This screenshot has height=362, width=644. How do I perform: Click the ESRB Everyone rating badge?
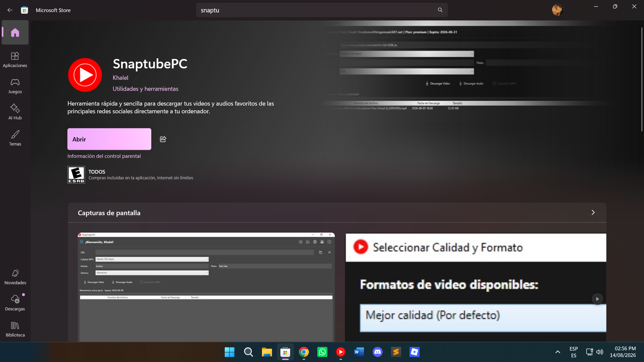76,175
